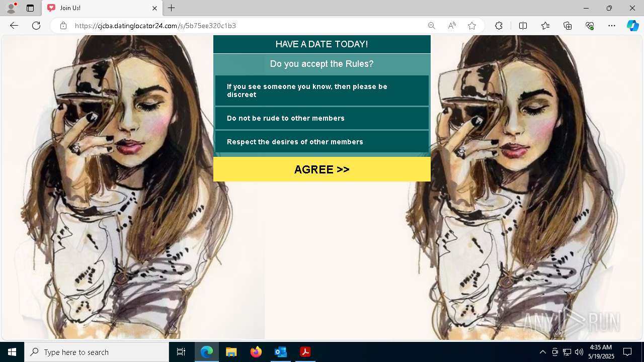644x362 pixels.
Task: Go back with the browser back arrow
Action: pyautogui.click(x=14, y=26)
